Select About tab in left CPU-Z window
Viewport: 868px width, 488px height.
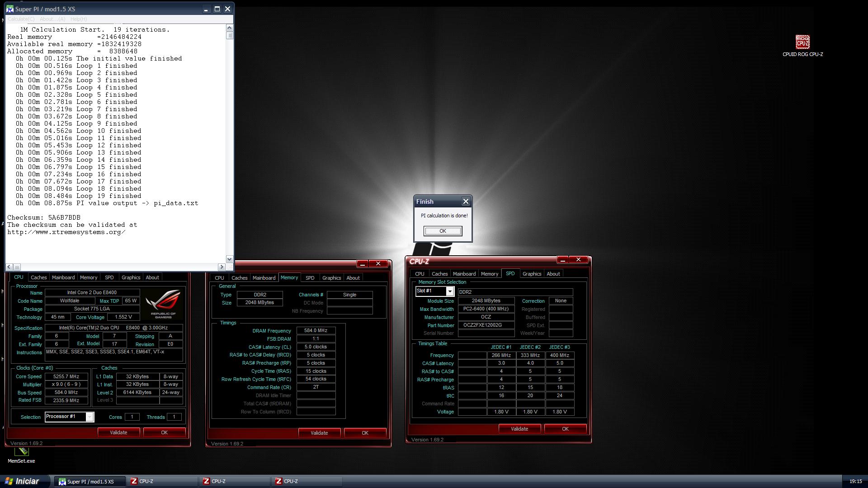[x=152, y=277]
